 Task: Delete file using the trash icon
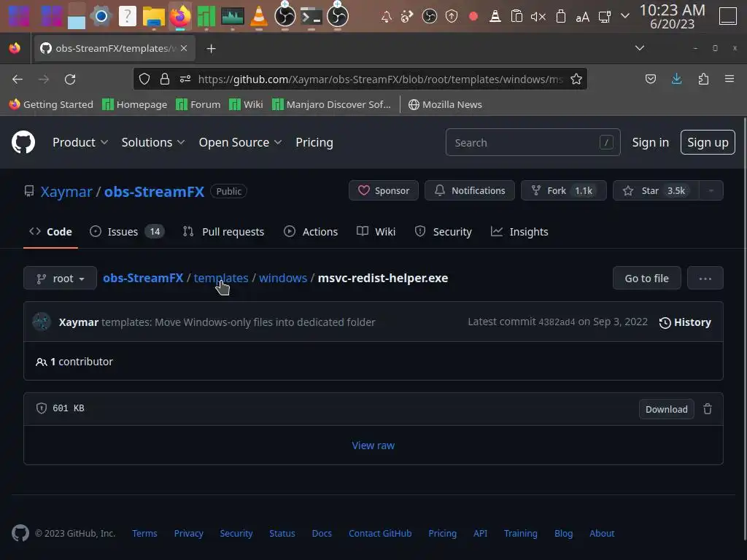click(708, 409)
